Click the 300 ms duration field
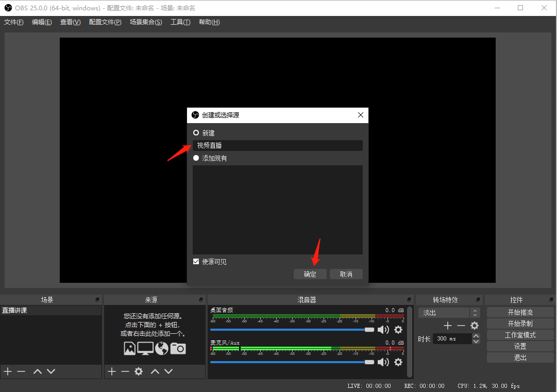557x392 pixels. pos(452,339)
